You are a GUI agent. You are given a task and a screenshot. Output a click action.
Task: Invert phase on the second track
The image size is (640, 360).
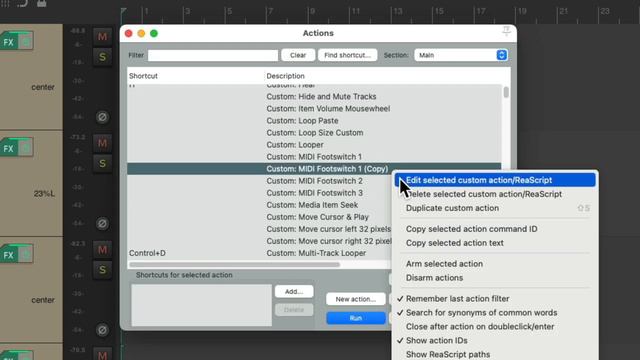click(102, 224)
